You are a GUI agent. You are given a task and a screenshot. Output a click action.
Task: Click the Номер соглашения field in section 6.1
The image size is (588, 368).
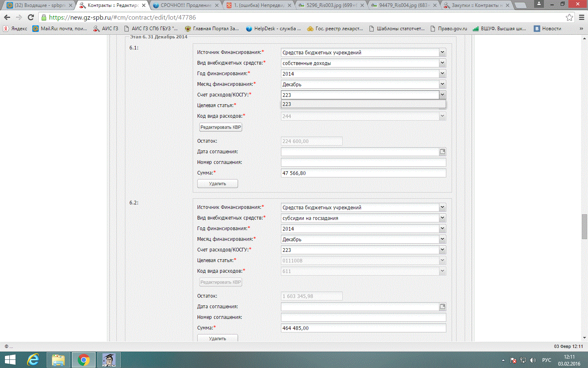click(363, 162)
